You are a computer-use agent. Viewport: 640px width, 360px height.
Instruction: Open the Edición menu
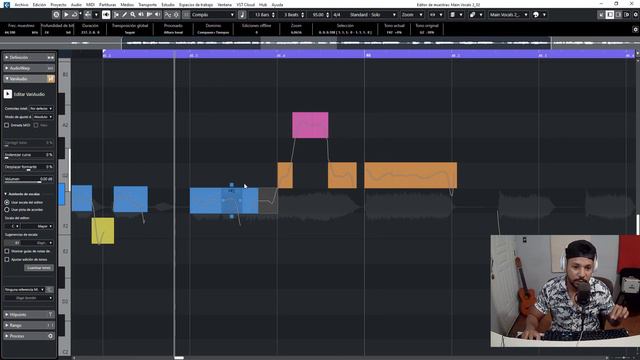click(39, 4)
